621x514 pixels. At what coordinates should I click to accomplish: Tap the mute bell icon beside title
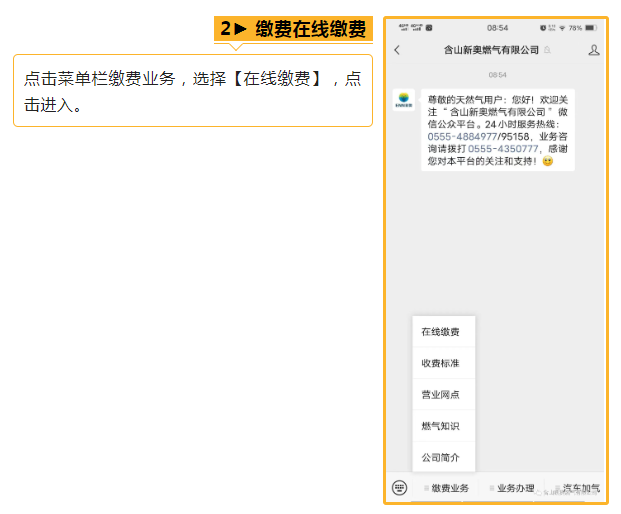click(547, 50)
